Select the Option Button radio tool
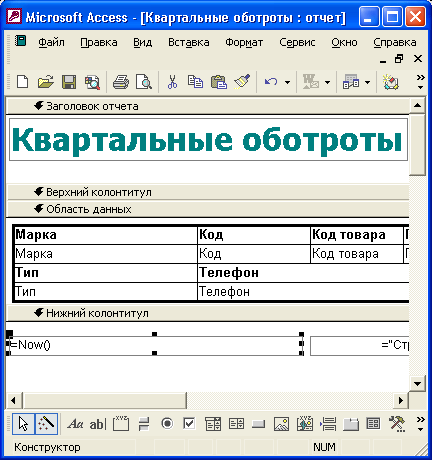This screenshot has width=432, height=460. (167, 424)
